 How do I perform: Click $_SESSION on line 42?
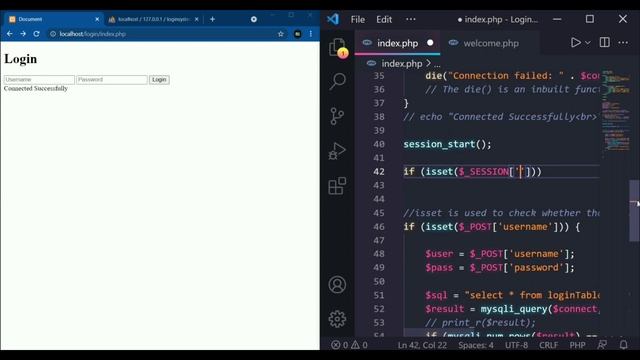483,172
